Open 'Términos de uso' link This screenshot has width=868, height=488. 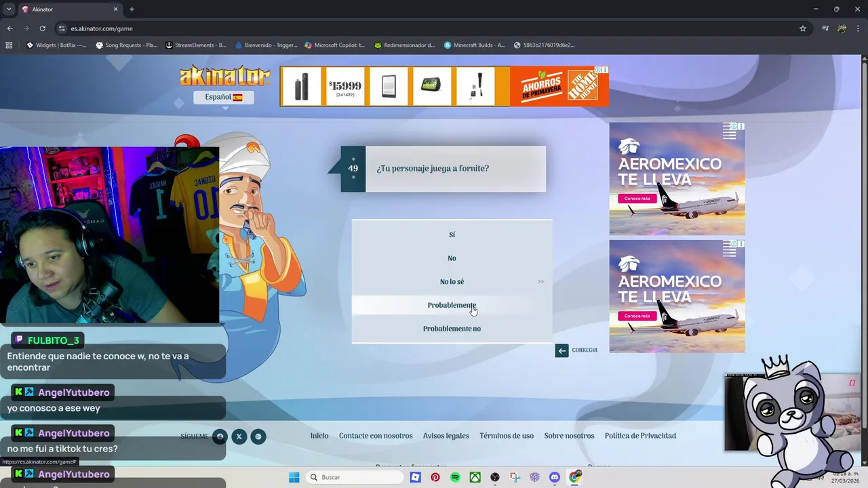pyautogui.click(x=507, y=436)
